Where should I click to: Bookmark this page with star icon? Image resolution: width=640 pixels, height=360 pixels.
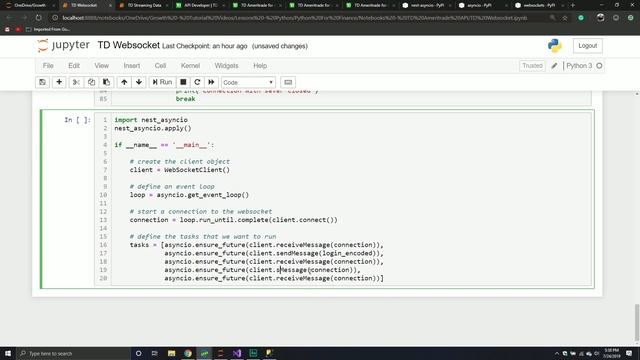pos(565,18)
